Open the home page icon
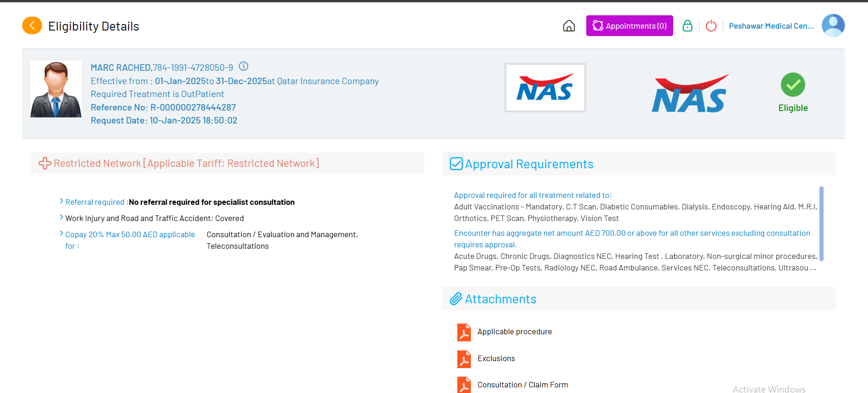 pyautogui.click(x=569, y=26)
